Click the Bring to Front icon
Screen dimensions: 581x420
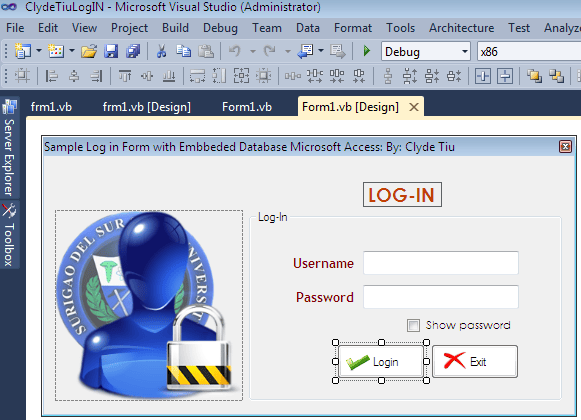click(x=534, y=76)
